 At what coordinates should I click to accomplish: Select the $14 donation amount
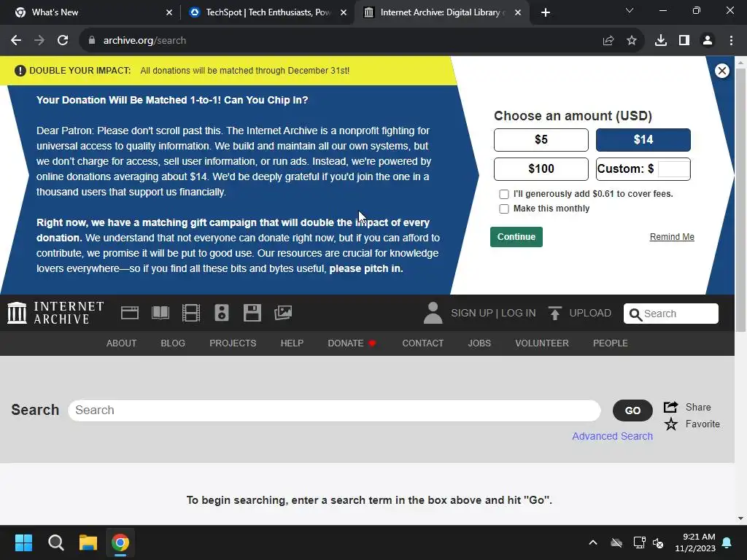coord(643,140)
